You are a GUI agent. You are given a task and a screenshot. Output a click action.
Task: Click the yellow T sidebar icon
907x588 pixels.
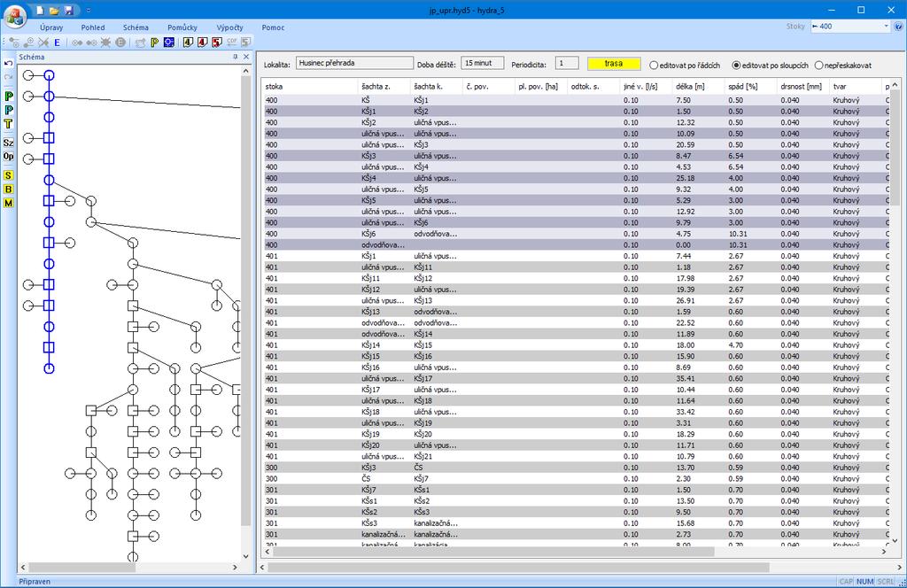8,124
